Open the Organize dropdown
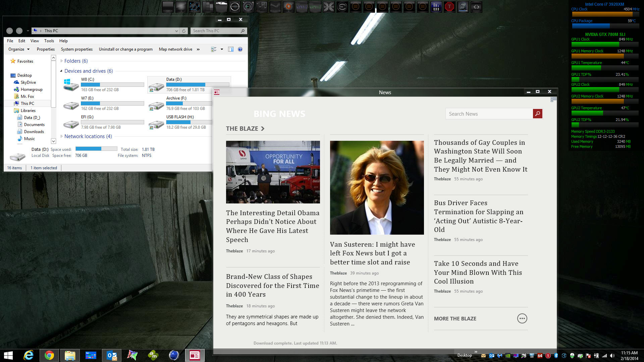The image size is (644, 362). point(19,49)
